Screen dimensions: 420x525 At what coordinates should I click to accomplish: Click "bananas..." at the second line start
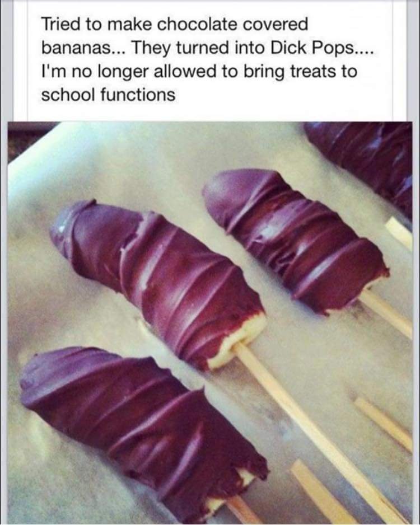[84, 48]
